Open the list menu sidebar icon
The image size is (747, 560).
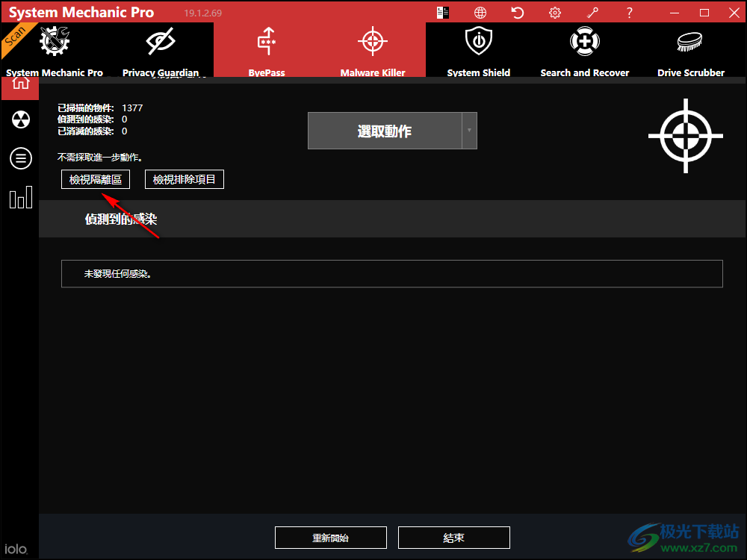point(20,158)
